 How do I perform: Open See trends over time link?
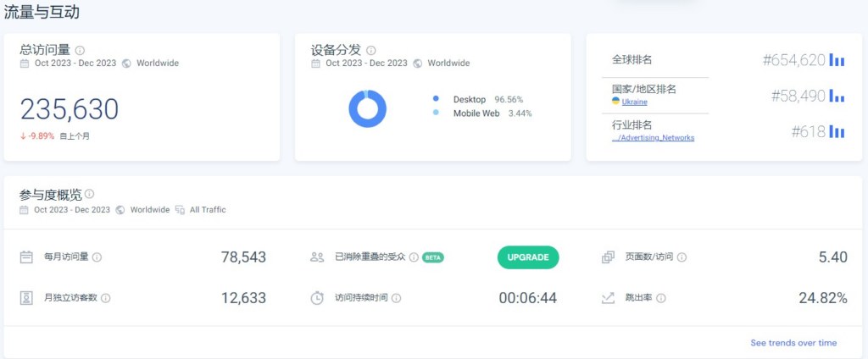(793, 343)
